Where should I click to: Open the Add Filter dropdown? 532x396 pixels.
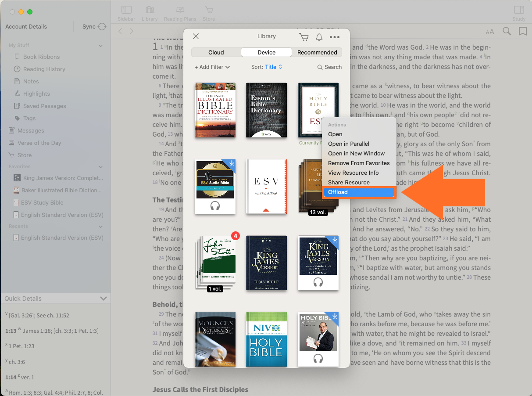point(212,67)
